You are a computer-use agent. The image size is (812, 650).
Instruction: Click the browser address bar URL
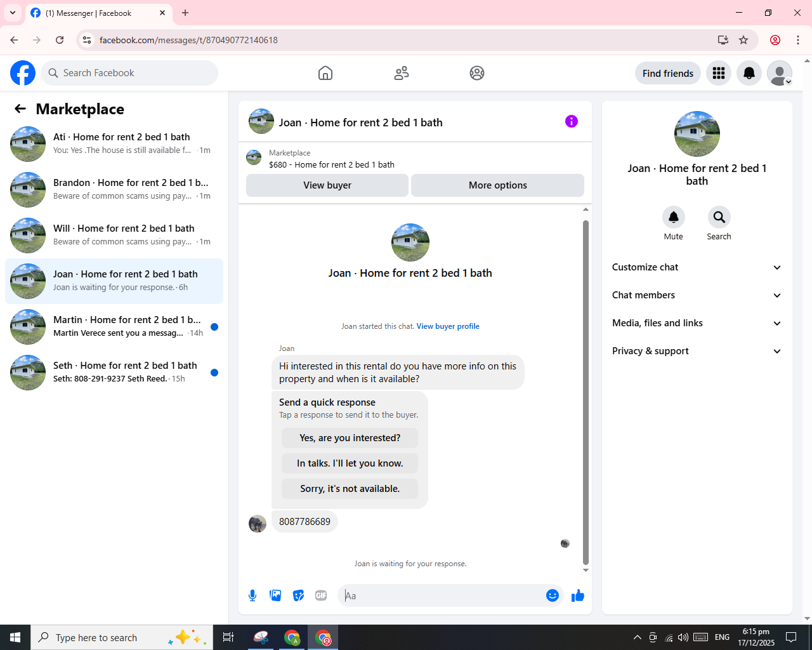point(188,40)
